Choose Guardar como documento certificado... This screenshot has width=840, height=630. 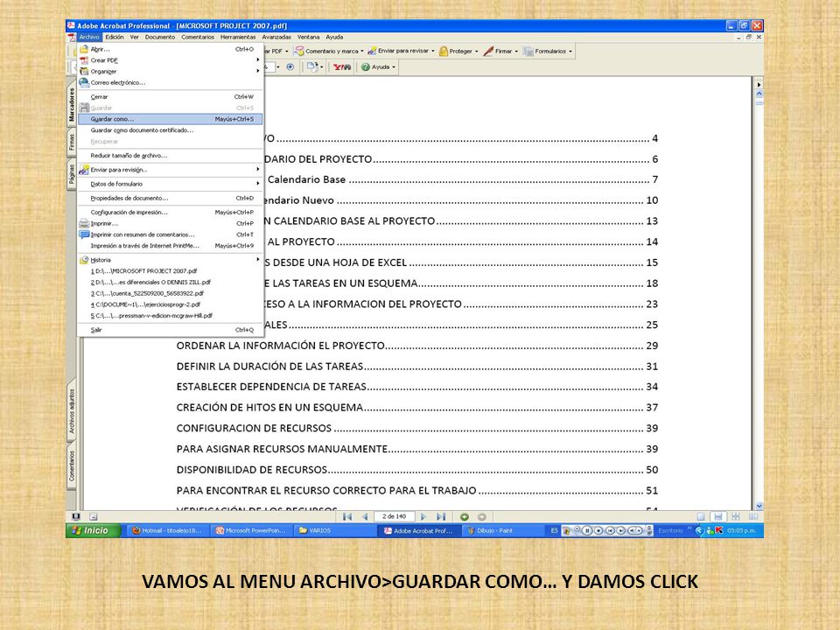coord(171,130)
